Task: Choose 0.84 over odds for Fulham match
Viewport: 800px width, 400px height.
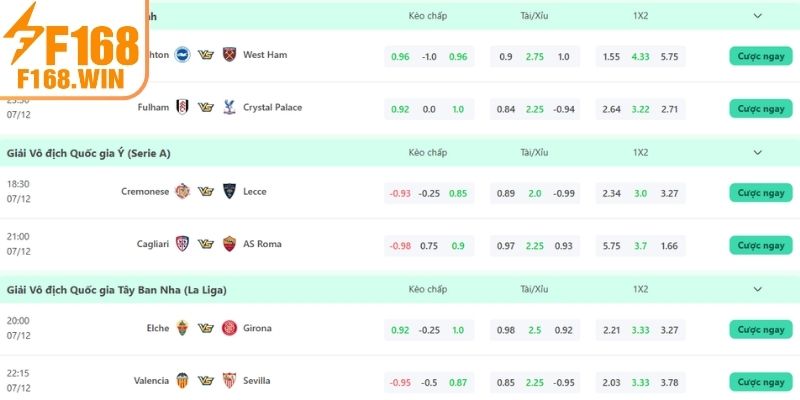Action: pyautogui.click(x=506, y=108)
